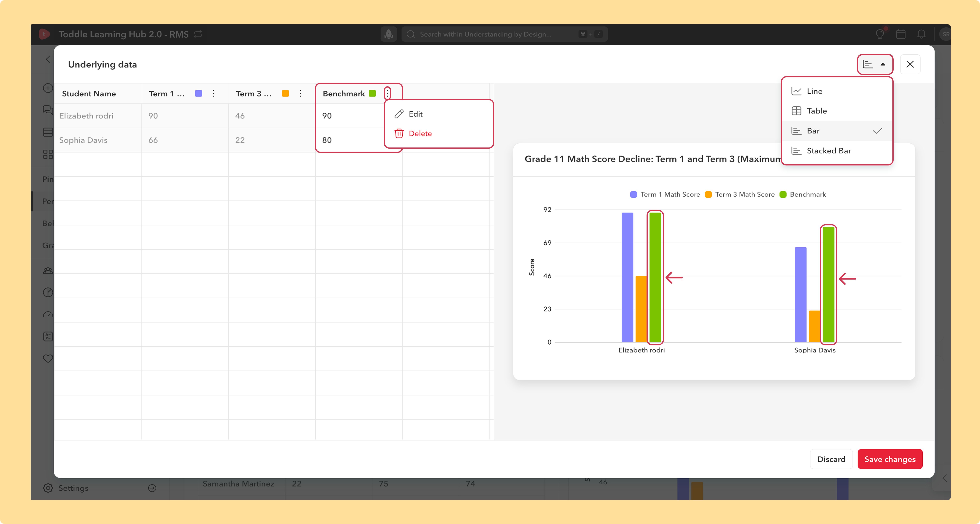Click Sophia Davis purple Term 1 bar
Image resolution: width=980 pixels, height=524 pixels.
pyautogui.click(x=800, y=295)
